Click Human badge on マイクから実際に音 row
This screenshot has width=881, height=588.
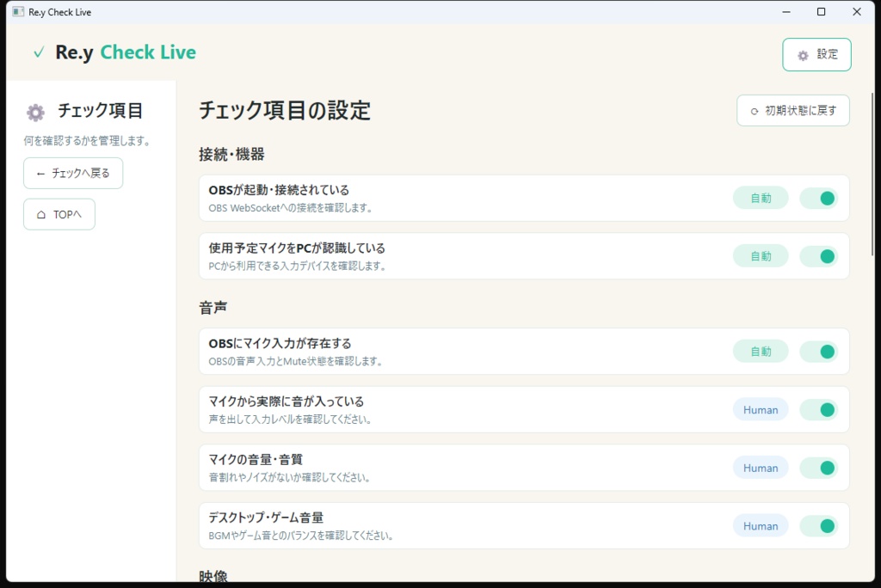tap(761, 410)
